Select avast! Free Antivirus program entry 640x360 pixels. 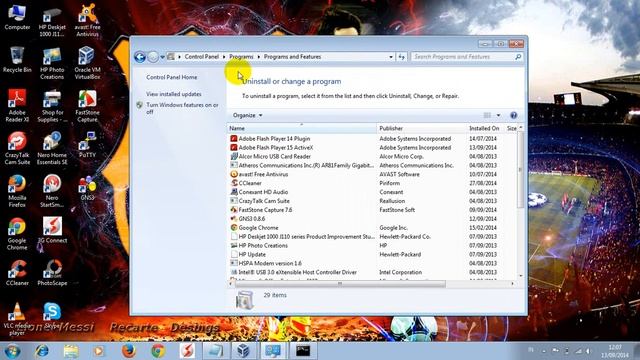click(371, 174)
